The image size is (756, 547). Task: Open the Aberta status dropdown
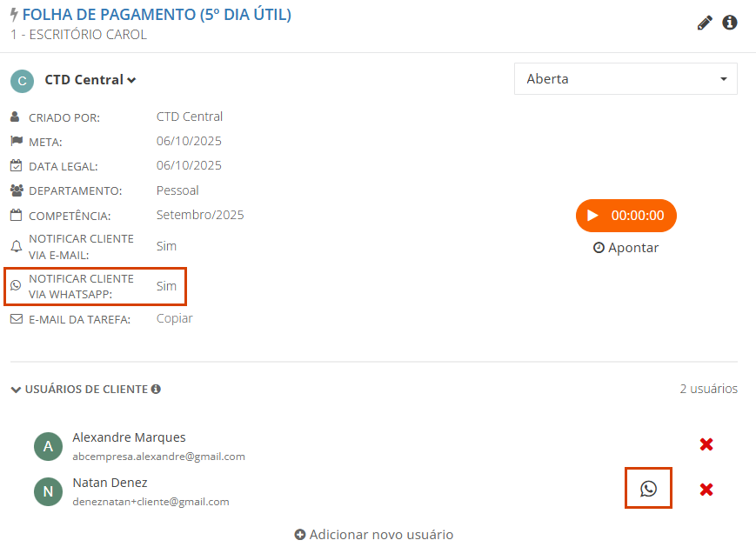point(626,79)
